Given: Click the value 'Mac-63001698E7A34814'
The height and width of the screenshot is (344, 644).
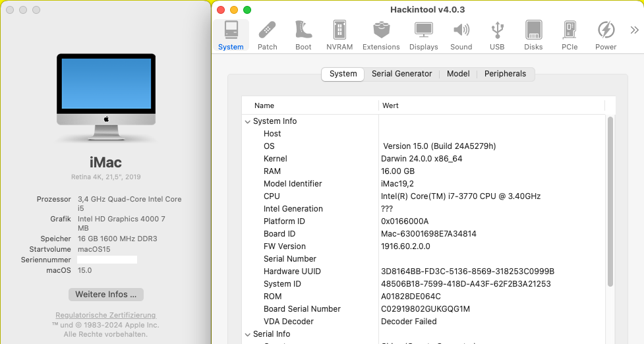Looking at the screenshot, I should [428, 234].
